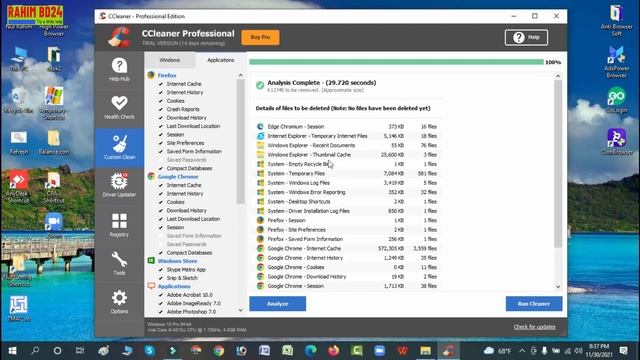Screen dimensions: 640x360
Task: Open Microsoft Edge from the taskbar
Action: 311,351
